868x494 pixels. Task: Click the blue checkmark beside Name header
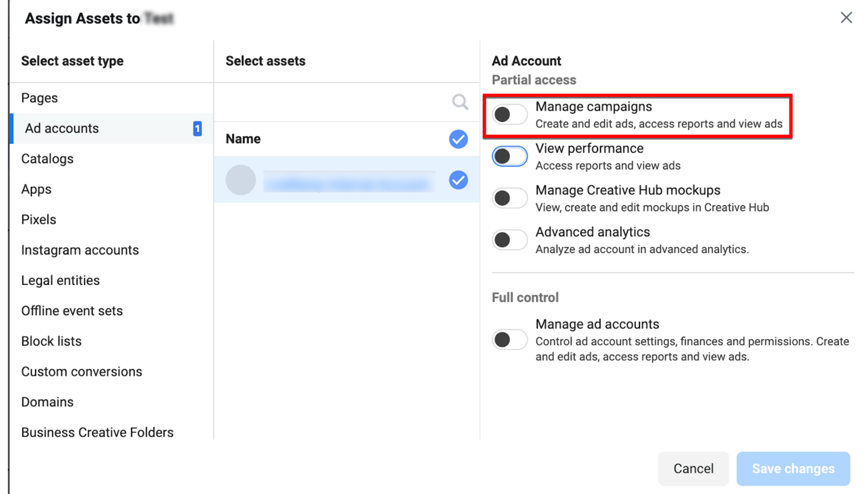click(x=459, y=139)
